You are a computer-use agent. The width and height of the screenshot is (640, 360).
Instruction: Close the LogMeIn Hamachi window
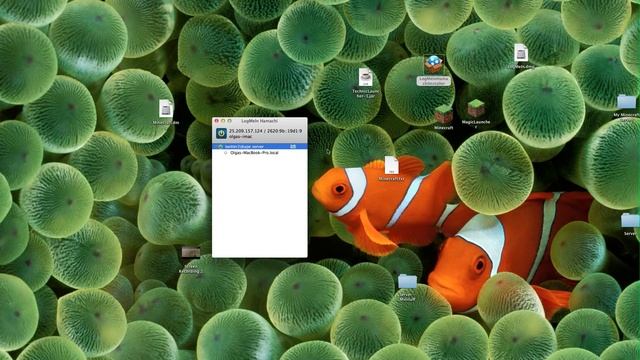point(216,121)
